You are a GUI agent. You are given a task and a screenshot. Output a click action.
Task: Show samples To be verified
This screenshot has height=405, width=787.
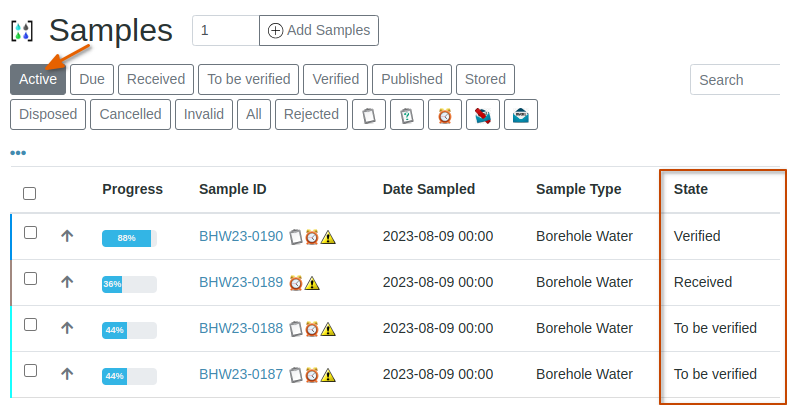(249, 79)
